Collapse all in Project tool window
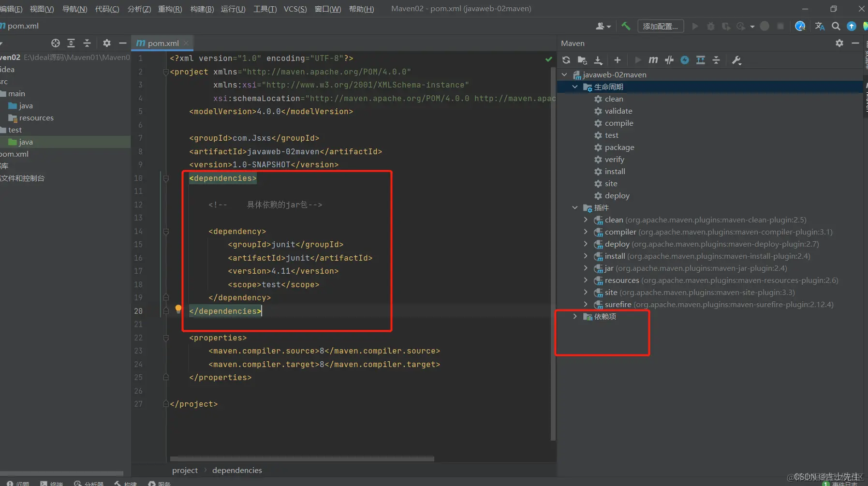 tap(87, 43)
